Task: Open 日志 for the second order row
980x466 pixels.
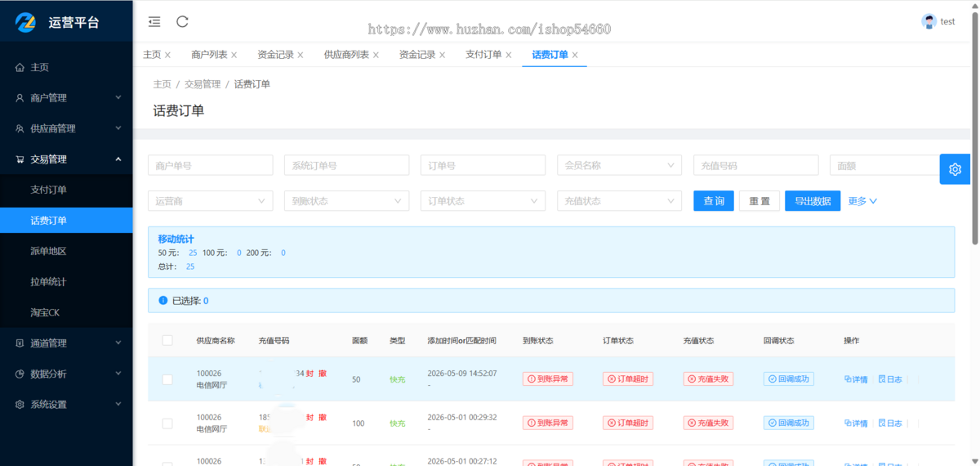Action: [890, 423]
